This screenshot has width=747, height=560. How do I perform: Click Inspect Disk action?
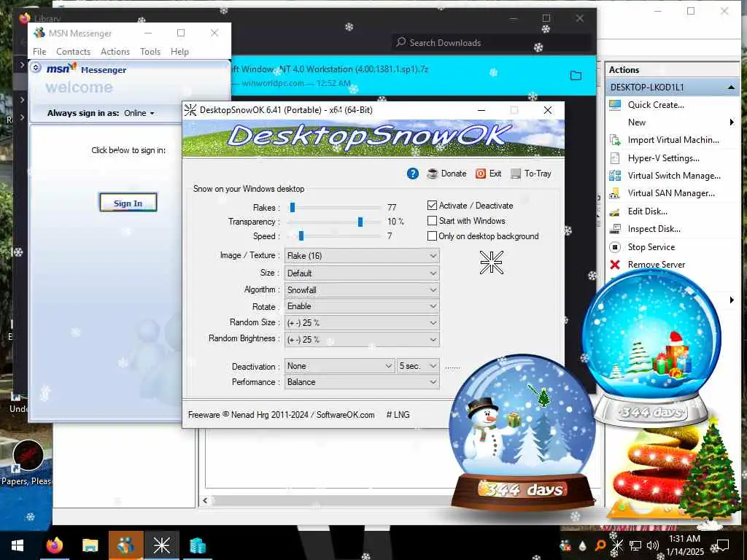coord(654,229)
